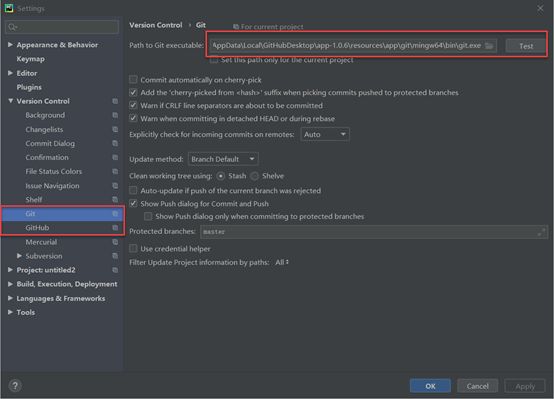Viewport: 554px width, 399px height.
Task: Open Plugins settings page
Action: pos(29,87)
